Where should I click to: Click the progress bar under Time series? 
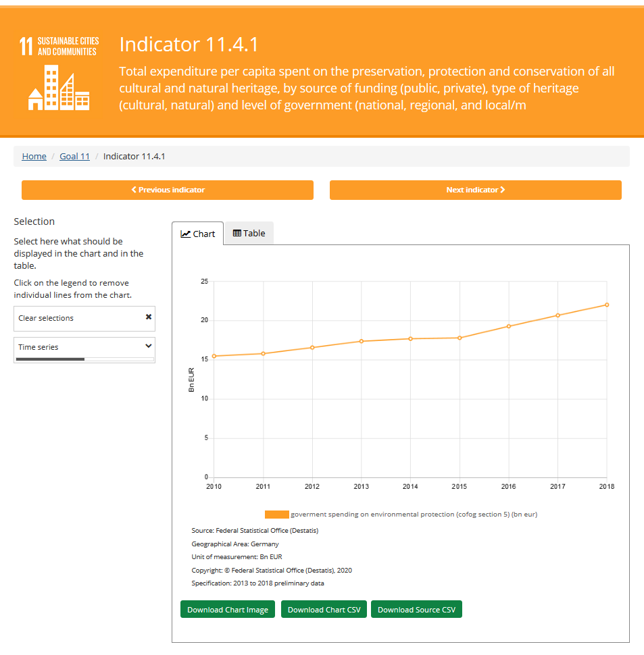coord(85,359)
